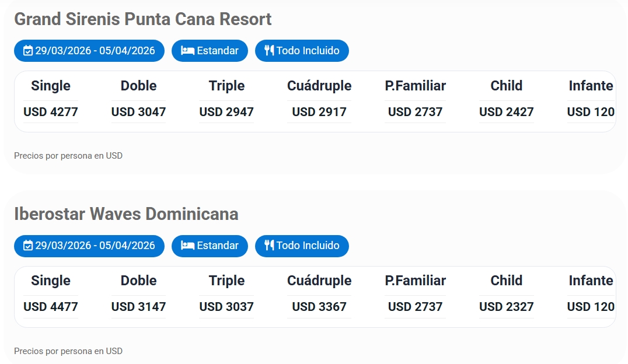Click bed icon in Grand Sirenis Estandar badge
The image size is (628, 364).
pyautogui.click(x=187, y=51)
